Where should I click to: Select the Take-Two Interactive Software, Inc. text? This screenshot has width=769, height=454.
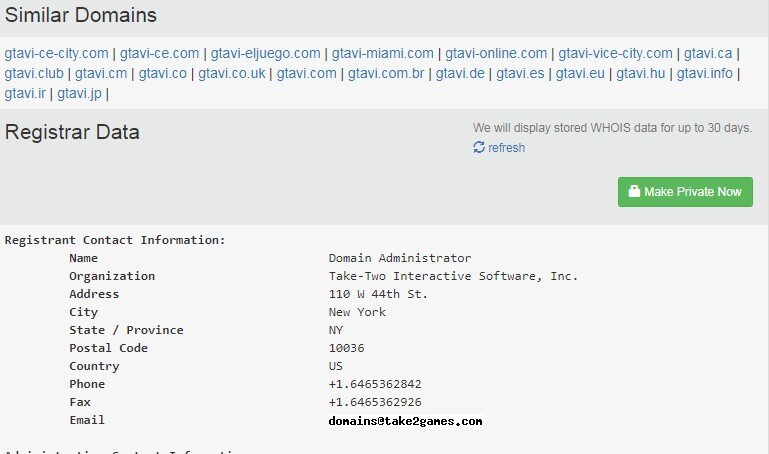point(453,276)
